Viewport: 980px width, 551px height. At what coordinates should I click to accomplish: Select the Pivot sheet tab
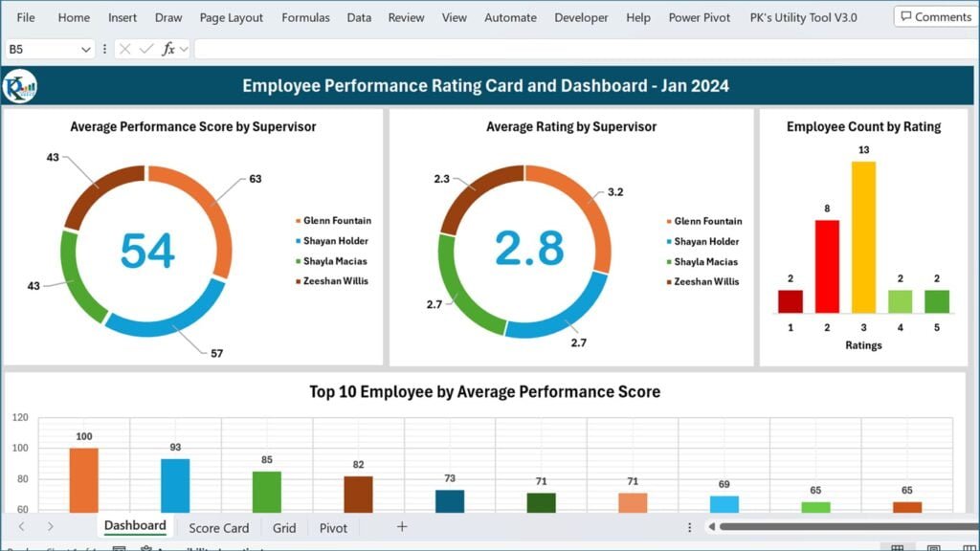[x=333, y=527]
